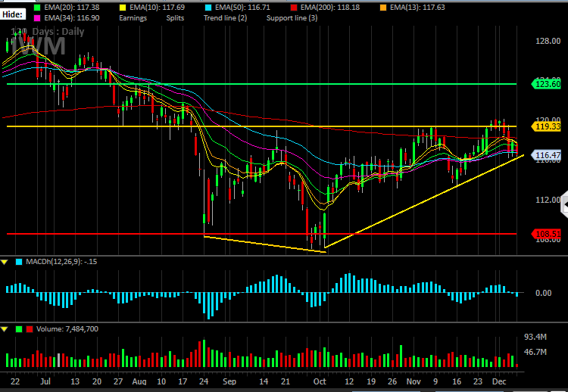The height and width of the screenshot is (392, 568).
Task: Click the 46.7M volume axis label
Action: click(x=535, y=352)
